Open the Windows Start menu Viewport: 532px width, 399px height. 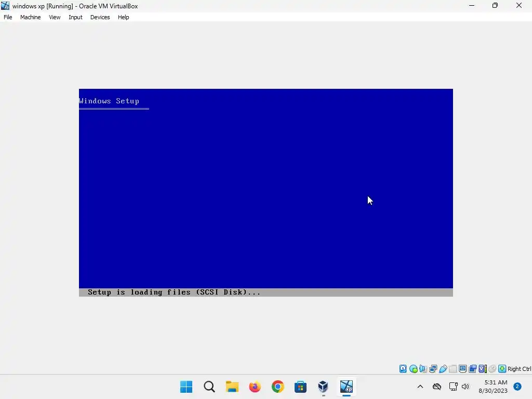click(x=187, y=387)
